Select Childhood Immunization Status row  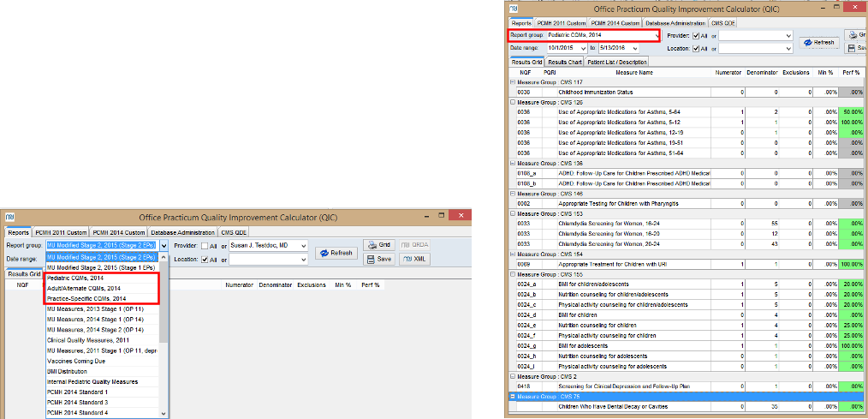click(688, 92)
